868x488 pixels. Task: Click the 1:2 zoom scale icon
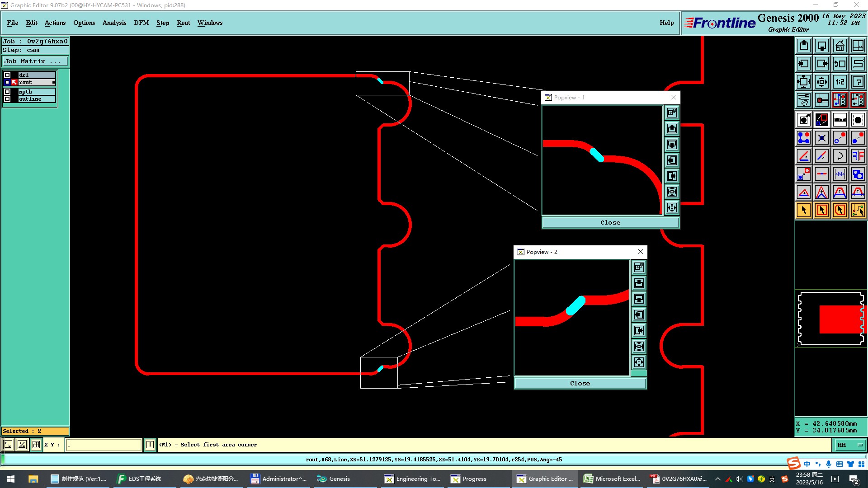840,82
